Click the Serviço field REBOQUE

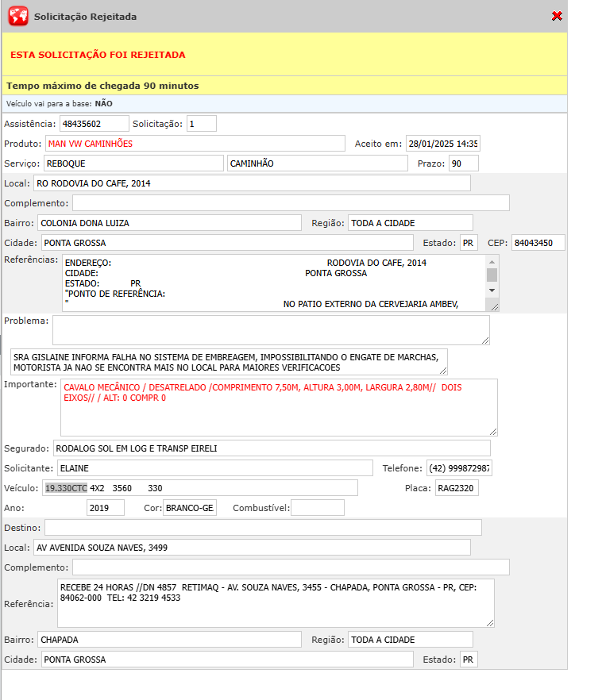coord(133,163)
